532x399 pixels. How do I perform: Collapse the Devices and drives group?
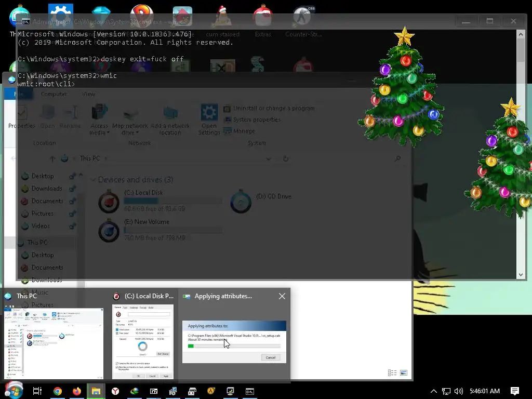point(94,179)
